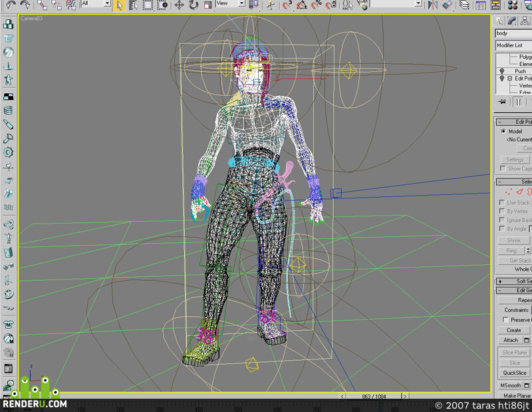Open the Modifier List dropdown
The width and height of the screenshot is (532, 412).
pyautogui.click(x=513, y=45)
